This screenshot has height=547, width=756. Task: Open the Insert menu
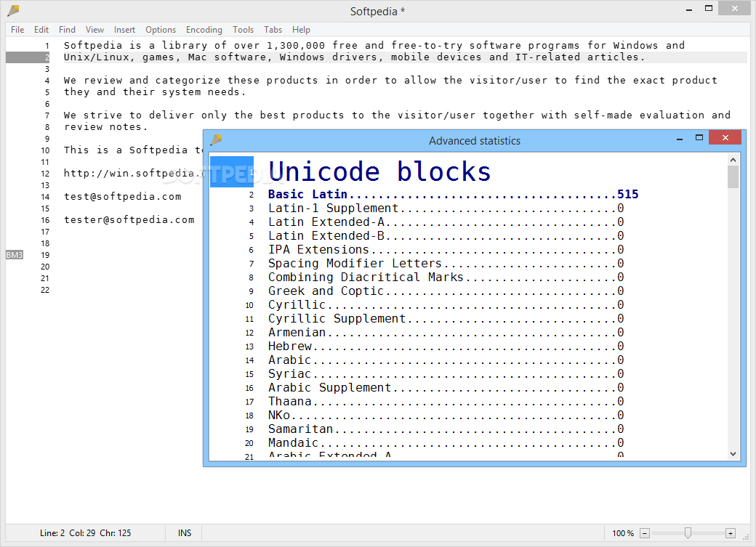click(x=124, y=29)
